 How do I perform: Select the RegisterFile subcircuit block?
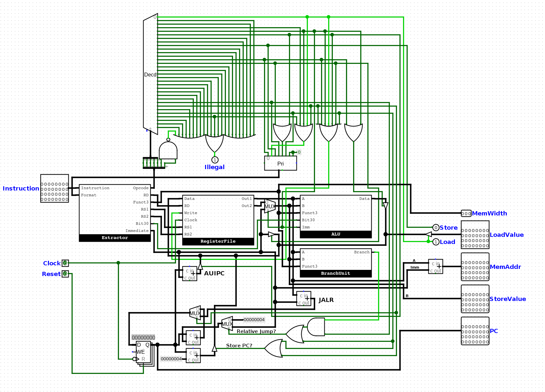pyautogui.click(x=218, y=220)
